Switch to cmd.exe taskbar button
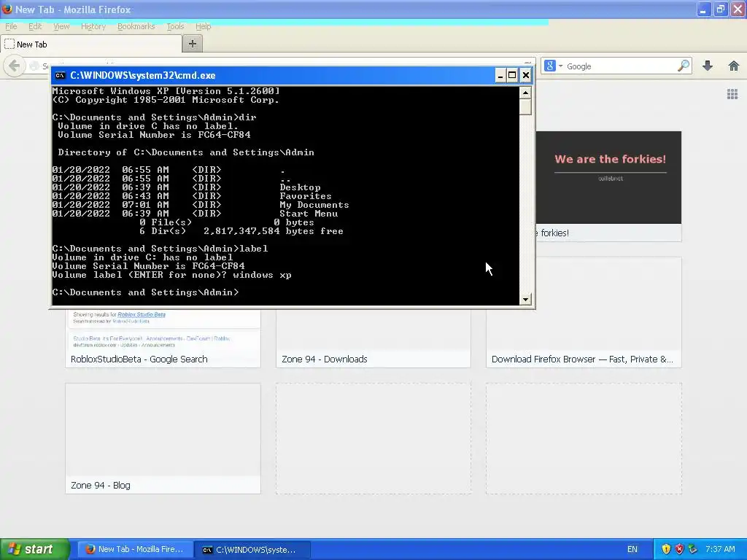The height and width of the screenshot is (560, 747). pos(253,549)
